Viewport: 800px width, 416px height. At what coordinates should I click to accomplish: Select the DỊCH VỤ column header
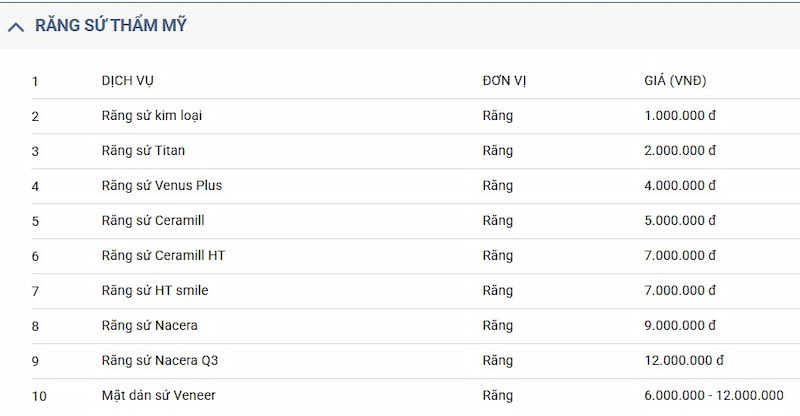128,81
